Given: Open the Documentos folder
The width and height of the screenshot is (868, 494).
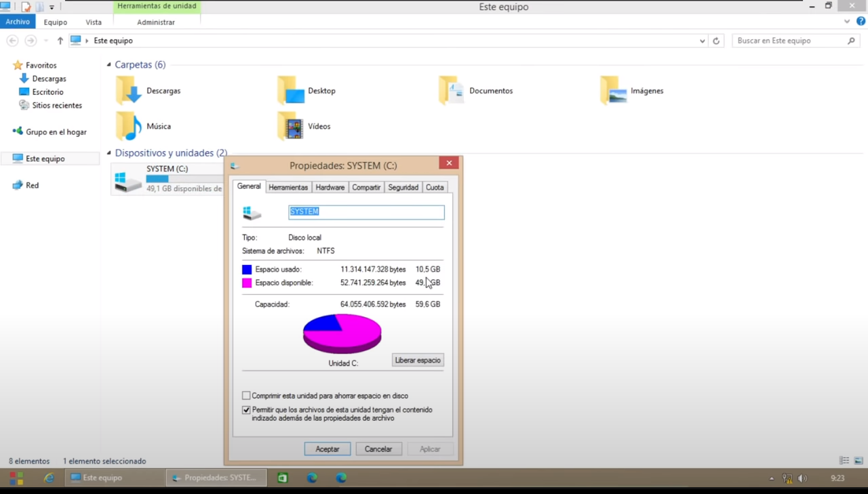Looking at the screenshot, I should pos(490,90).
